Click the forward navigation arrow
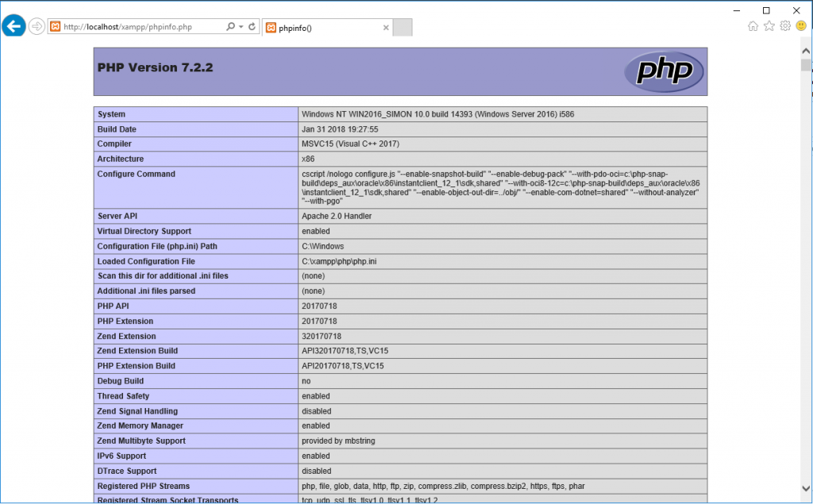The width and height of the screenshot is (813, 504). [x=37, y=26]
